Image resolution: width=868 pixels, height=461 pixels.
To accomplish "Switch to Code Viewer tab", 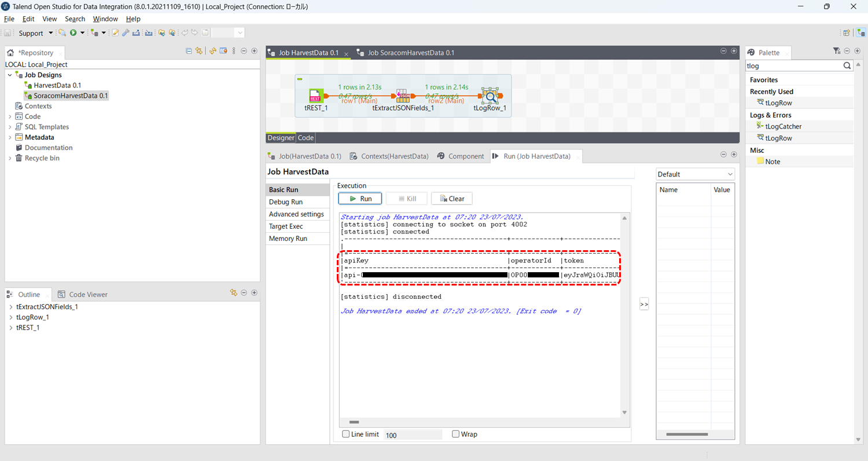I will [x=83, y=294].
